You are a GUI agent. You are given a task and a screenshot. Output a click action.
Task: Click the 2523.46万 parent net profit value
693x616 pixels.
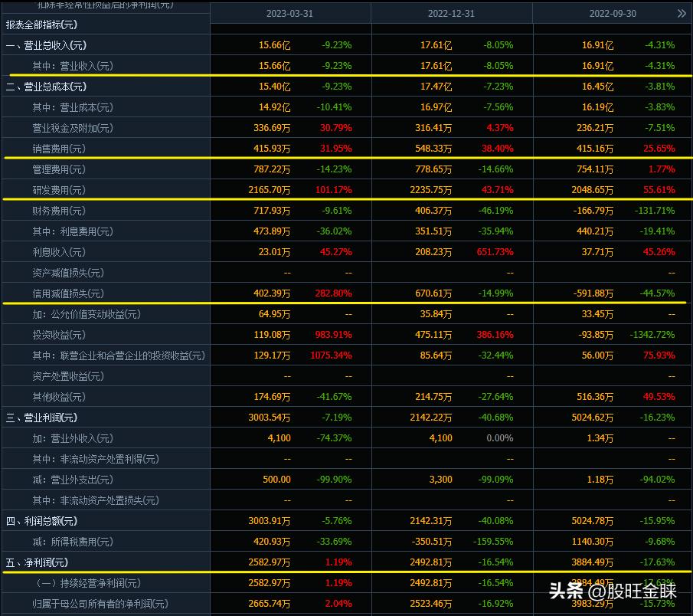431,604
